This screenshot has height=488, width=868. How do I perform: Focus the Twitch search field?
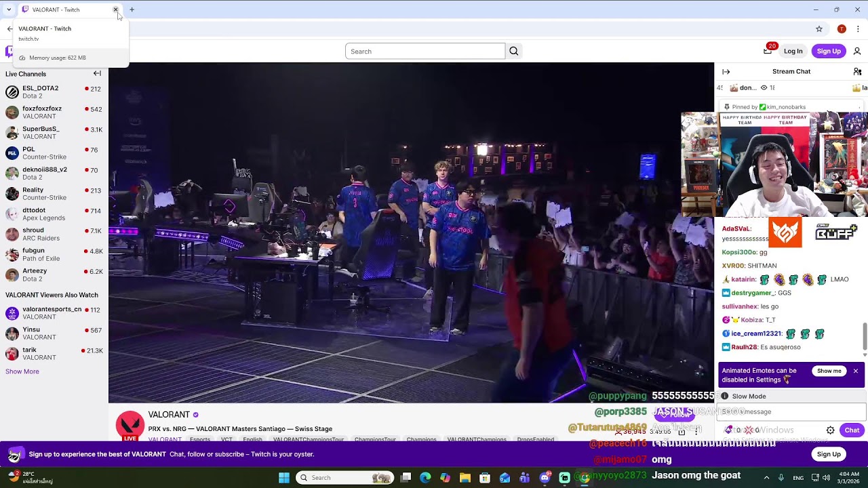pyautogui.click(x=425, y=52)
